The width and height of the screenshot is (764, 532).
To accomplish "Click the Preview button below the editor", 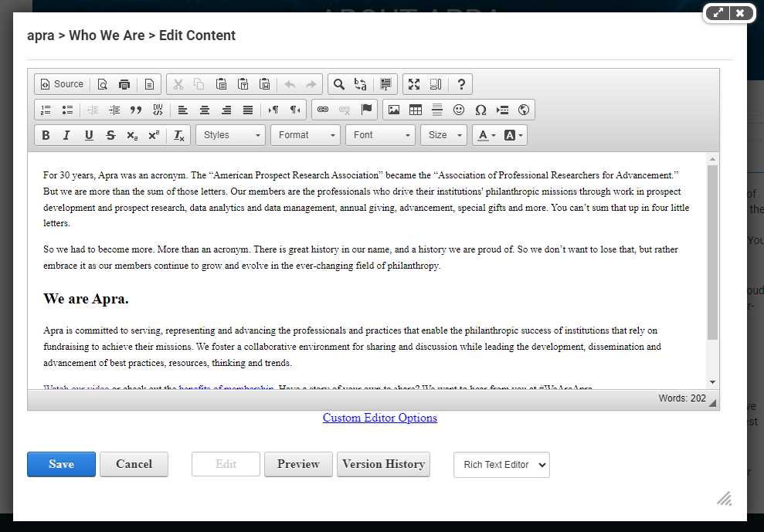I will pyautogui.click(x=299, y=464).
